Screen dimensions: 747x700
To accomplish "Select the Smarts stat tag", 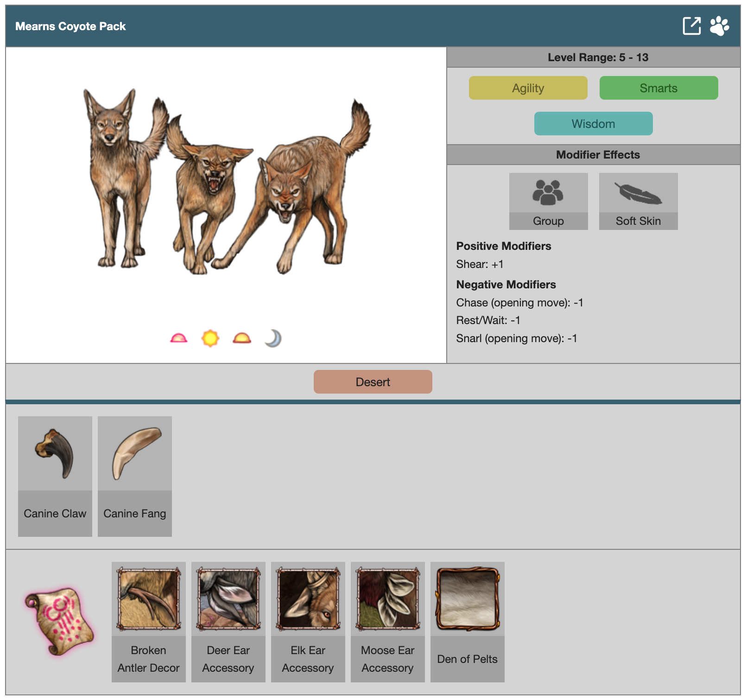I will pos(658,88).
